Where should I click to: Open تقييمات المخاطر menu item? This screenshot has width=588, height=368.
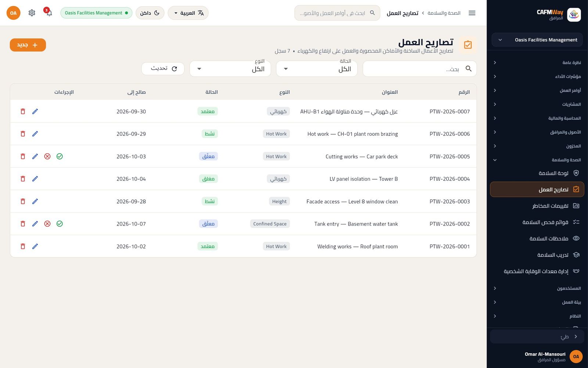coord(537,206)
